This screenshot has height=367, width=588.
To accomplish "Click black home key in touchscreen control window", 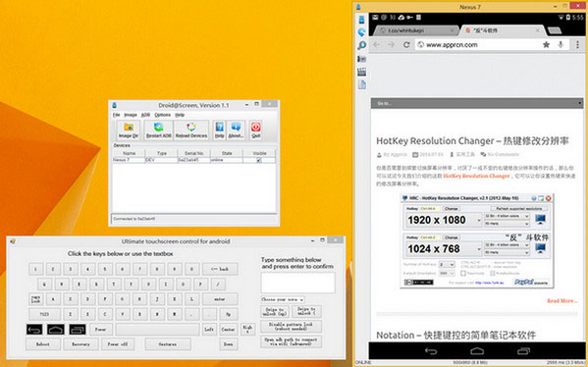I will pos(56,329).
